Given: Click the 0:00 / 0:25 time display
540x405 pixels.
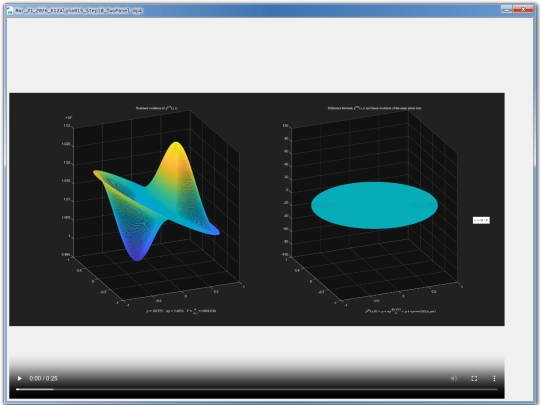Looking at the screenshot, I should (x=43, y=378).
